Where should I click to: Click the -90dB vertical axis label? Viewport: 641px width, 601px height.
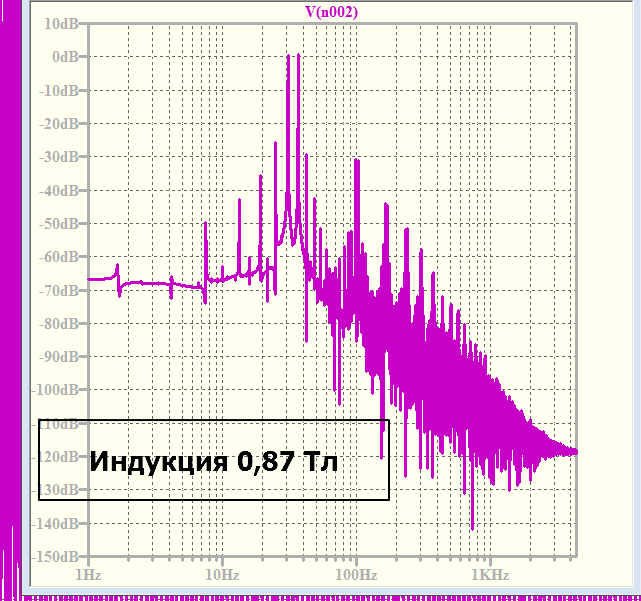coord(58,357)
